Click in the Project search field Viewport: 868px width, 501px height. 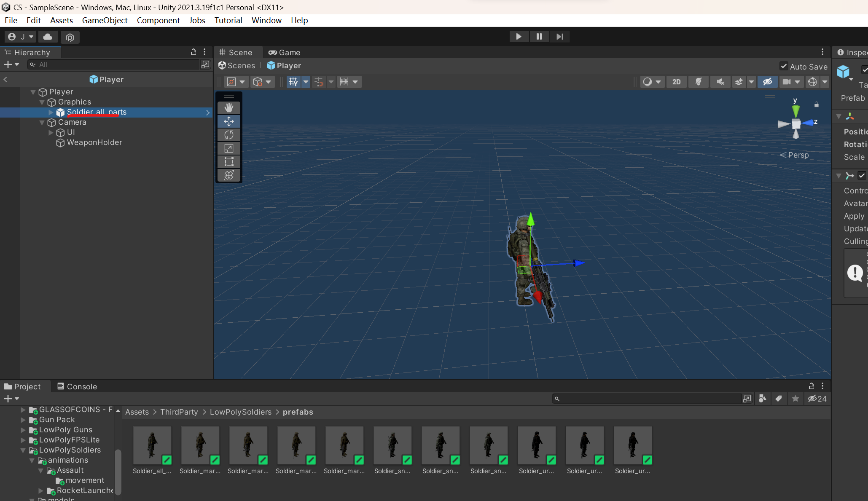pyautogui.click(x=647, y=399)
